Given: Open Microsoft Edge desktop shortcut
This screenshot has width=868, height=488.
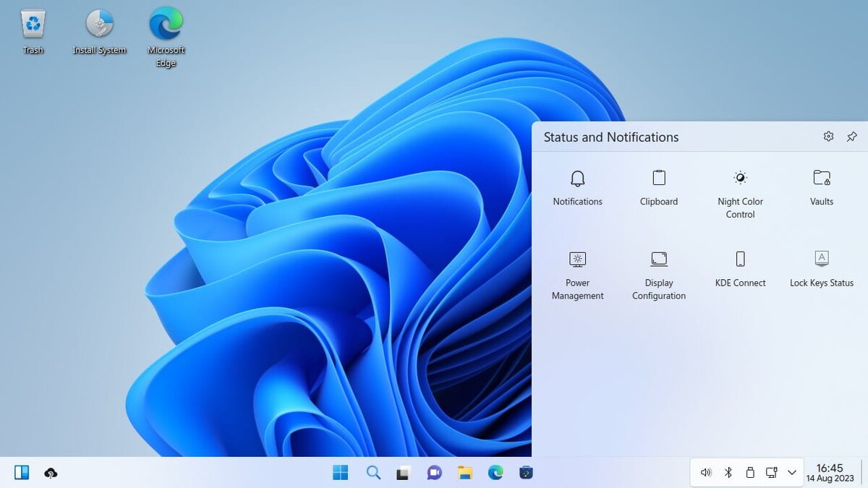Looking at the screenshot, I should (x=166, y=38).
